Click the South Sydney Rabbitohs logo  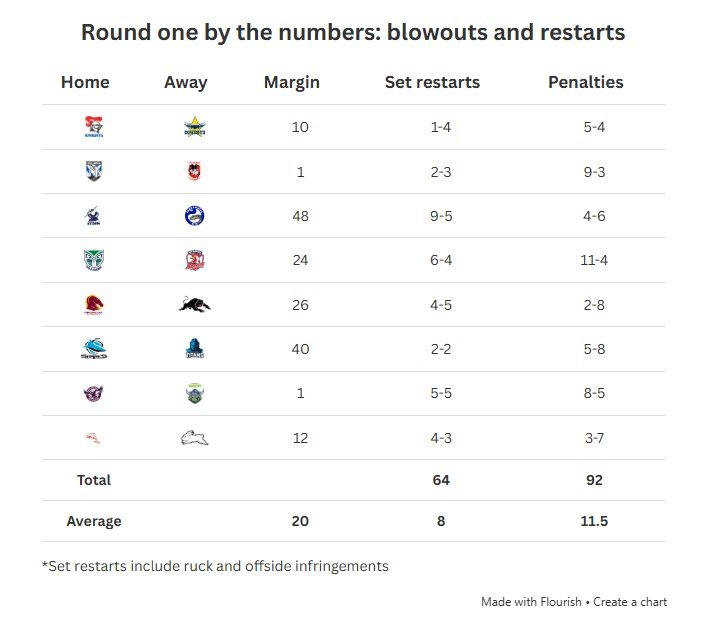pyautogui.click(x=194, y=438)
